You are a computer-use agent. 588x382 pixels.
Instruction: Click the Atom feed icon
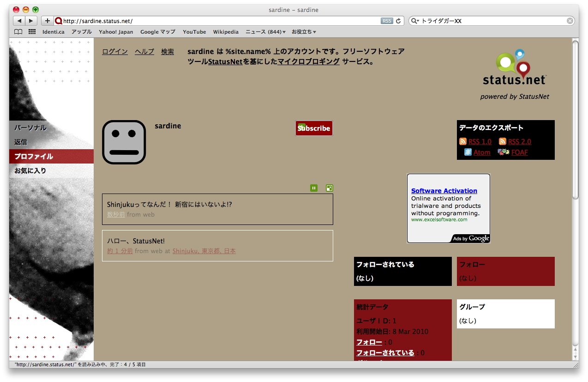click(x=468, y=152)
